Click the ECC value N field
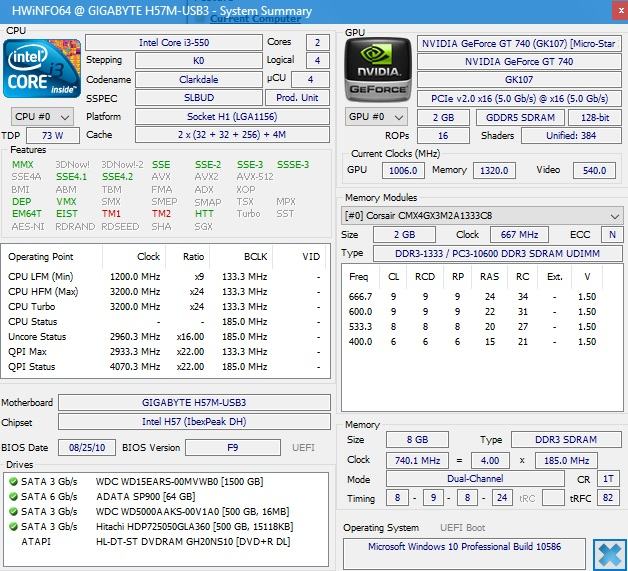The image size is (628, 571). 612,235
